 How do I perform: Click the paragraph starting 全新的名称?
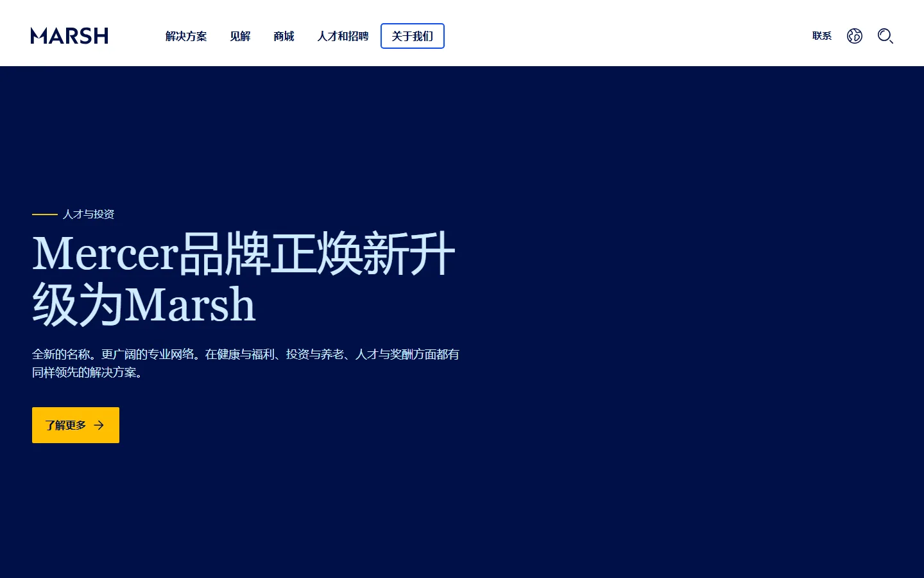(246, 363)
